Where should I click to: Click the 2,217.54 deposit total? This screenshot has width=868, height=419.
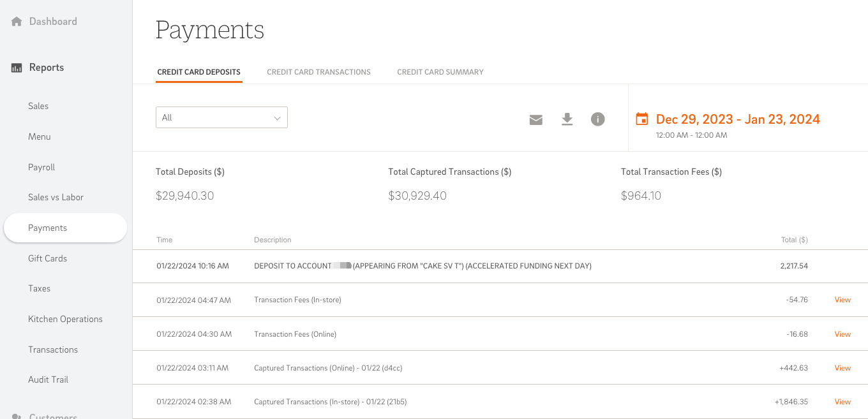[794, 266]
